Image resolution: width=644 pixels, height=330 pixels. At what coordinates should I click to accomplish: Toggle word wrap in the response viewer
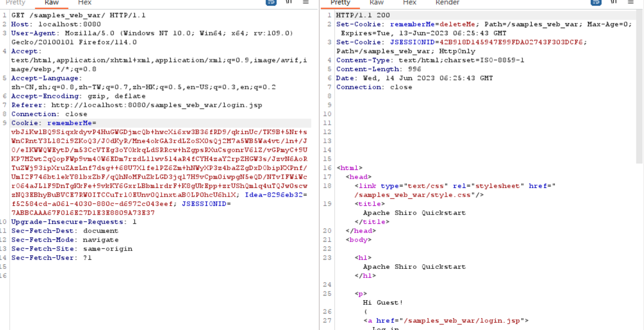pyautogui.click(x=596, y=3)
